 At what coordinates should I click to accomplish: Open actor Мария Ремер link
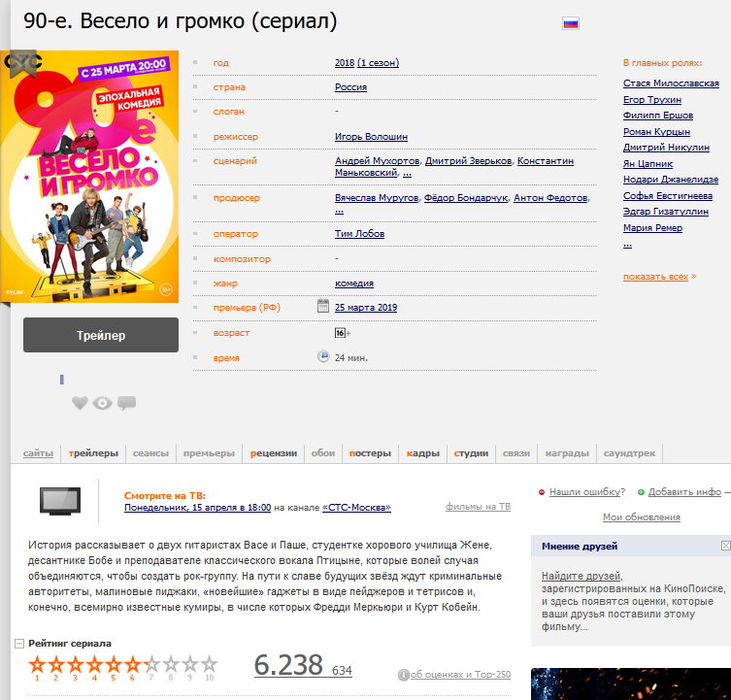[652, 227]
